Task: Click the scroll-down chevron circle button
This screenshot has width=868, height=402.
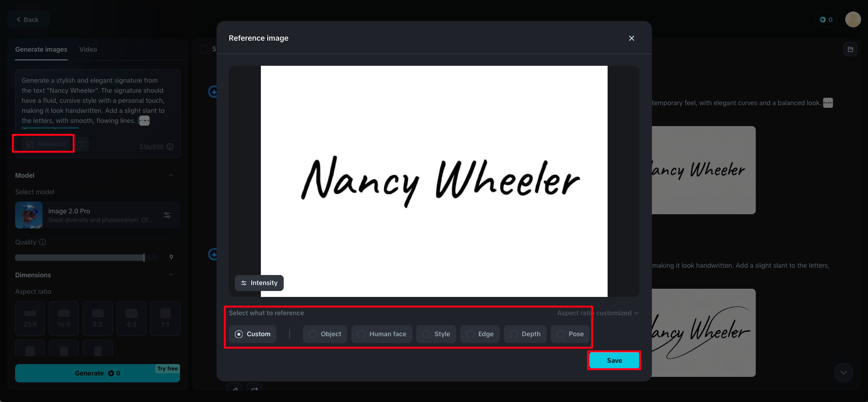Action: tap(843, 373)
